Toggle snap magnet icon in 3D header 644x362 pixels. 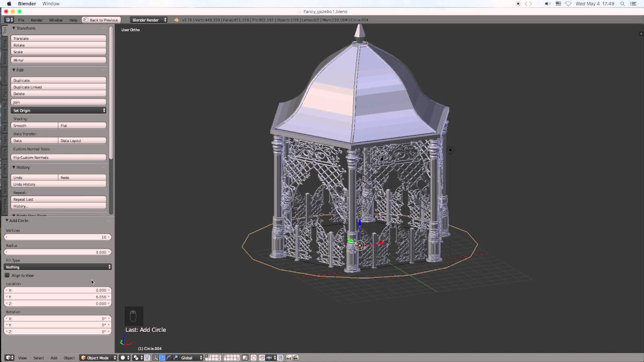pos(261,357)
